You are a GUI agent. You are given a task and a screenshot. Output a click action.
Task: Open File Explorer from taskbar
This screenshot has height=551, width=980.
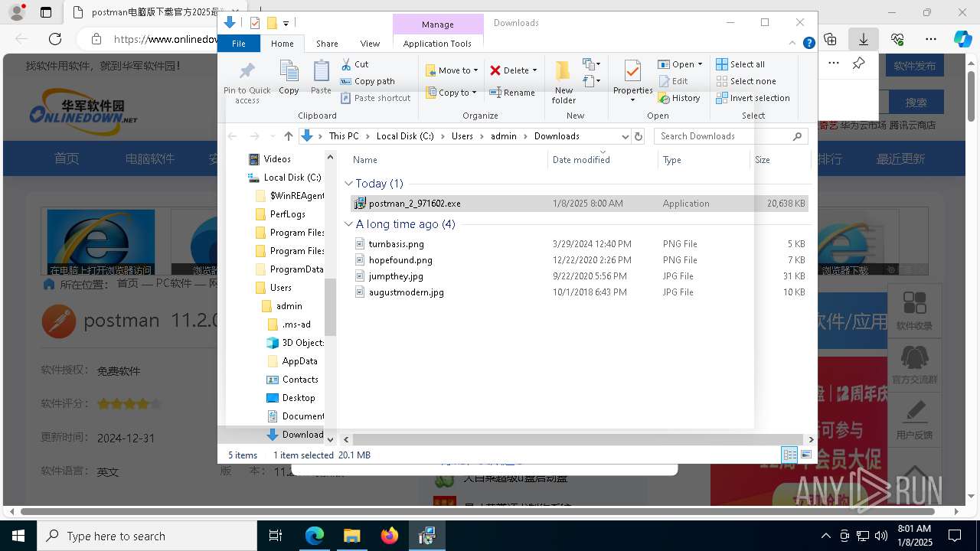point(351,536)
